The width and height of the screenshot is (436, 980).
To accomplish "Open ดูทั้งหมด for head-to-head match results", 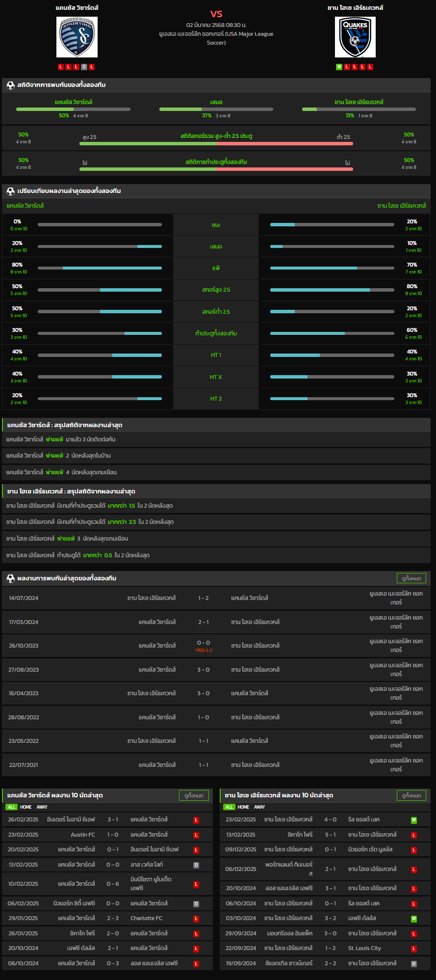I will (x=411, y=578).
